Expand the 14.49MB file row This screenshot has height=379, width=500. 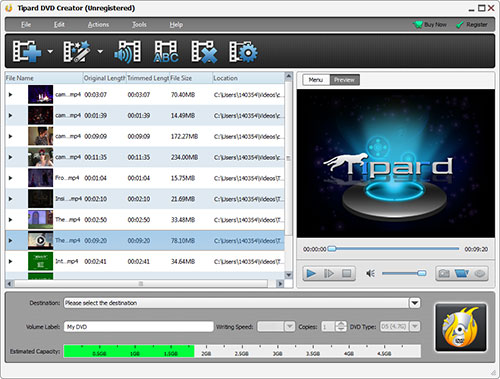click(11, 115)
